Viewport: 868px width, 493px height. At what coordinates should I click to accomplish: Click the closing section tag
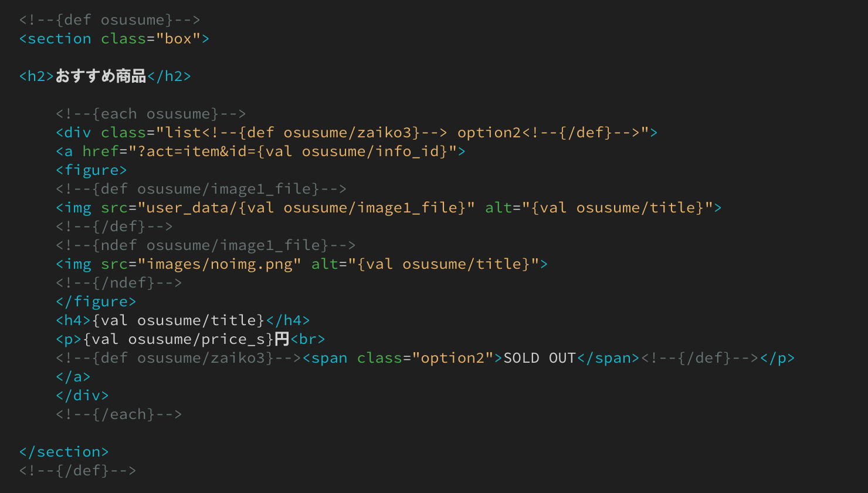click(x=64, y=452)
